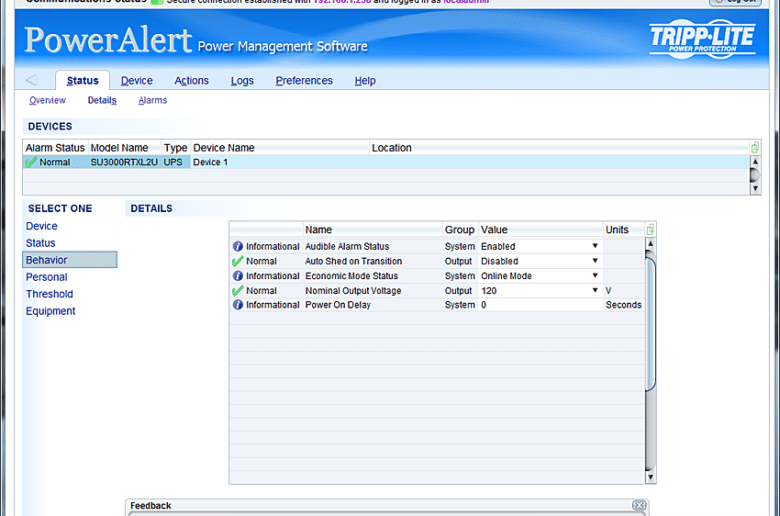Switch to the Device tab
This screenshot has height=516, width=780.
(x=137, y=80)
